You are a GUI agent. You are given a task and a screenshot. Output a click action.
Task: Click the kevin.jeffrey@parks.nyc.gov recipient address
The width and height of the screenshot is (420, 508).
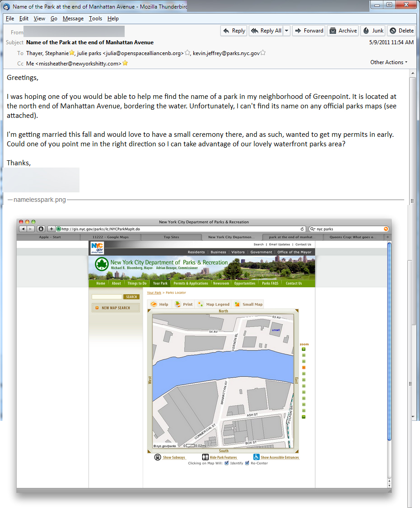[226, 53]
